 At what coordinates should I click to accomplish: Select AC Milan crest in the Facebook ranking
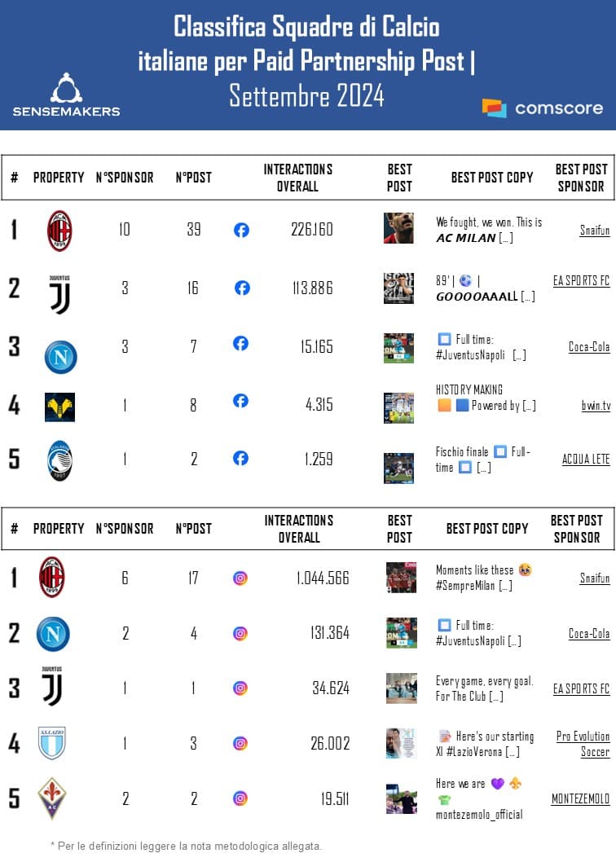click(59, 231)
